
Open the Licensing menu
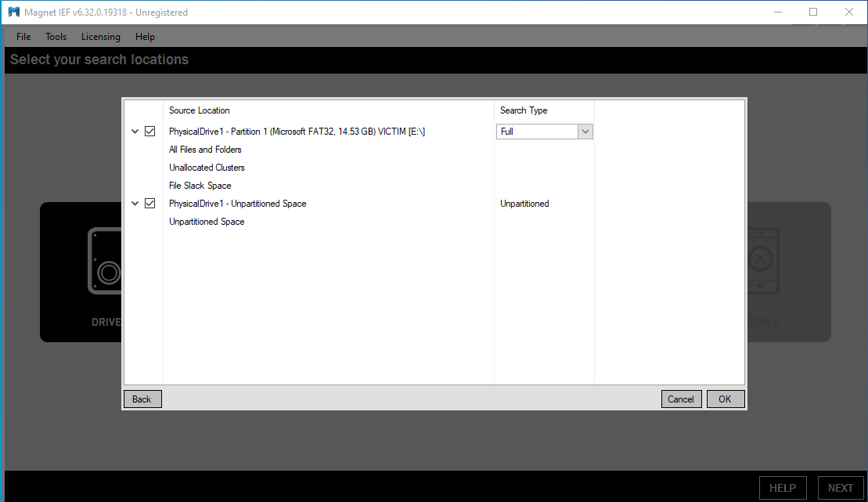click(x=101, y=37)
